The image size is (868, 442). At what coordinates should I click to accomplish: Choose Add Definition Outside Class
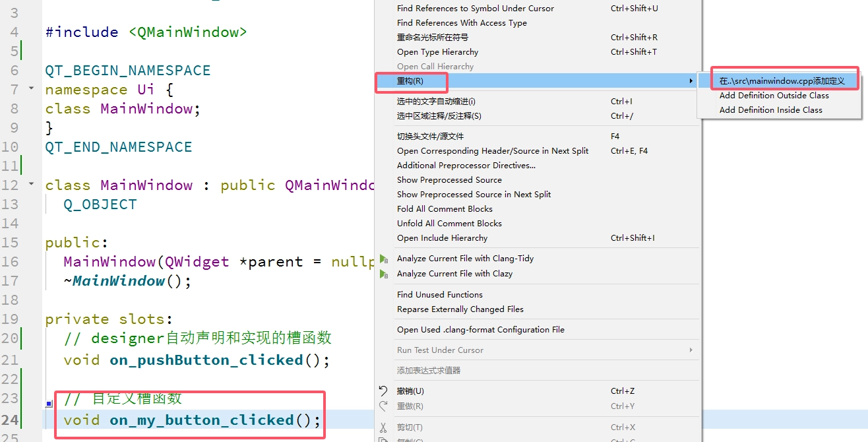[774, 96]
